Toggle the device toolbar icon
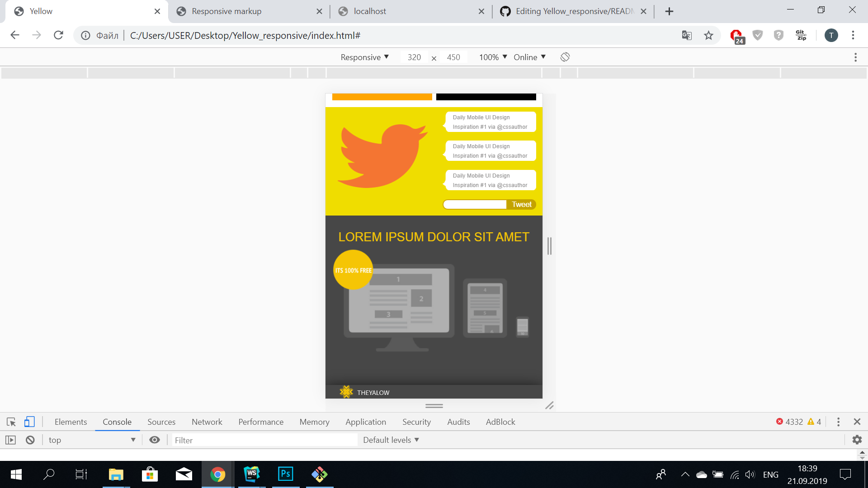868x488 pixels. (x=29, y=422)
